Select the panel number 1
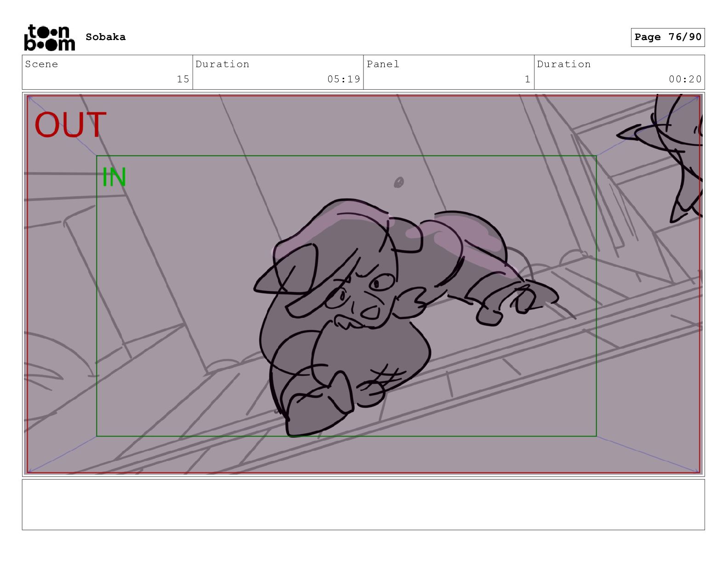 [x=528, y=79]
